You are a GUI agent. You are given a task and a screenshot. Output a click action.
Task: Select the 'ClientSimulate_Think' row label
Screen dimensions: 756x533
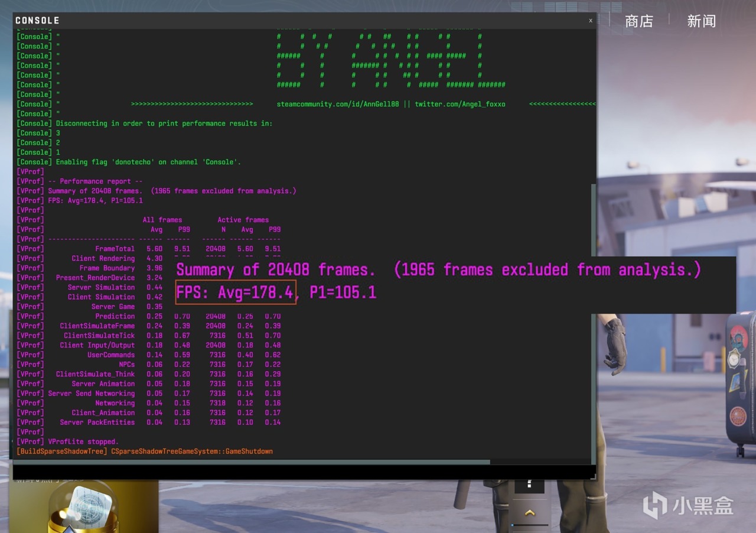pos(95,374)
